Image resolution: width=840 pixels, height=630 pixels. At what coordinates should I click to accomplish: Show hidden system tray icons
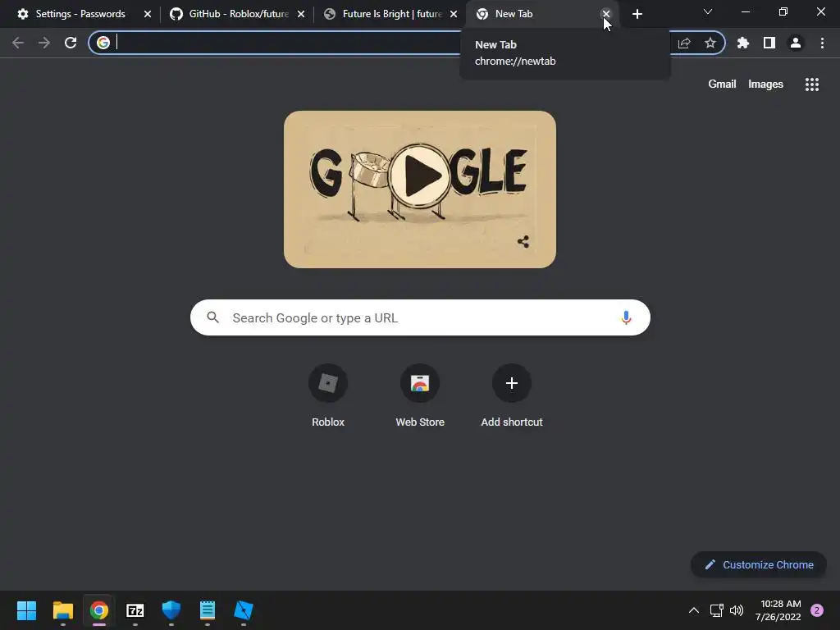(x=694, y=610)
